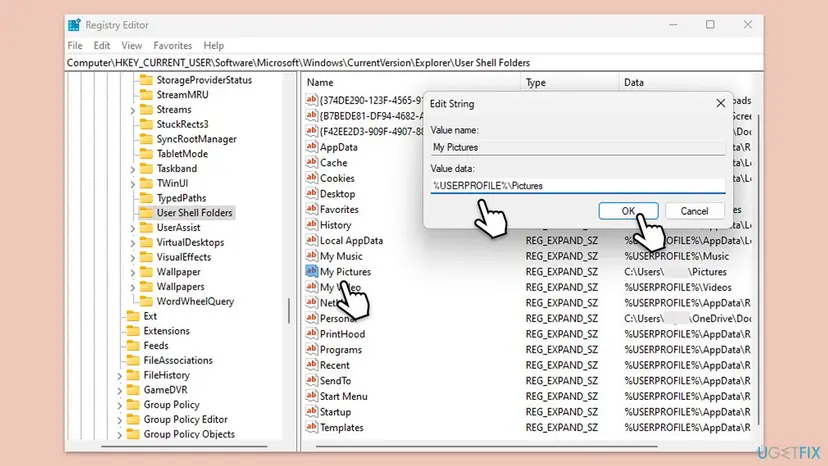
Task: Expand the TWinUI tree node
Action: tap(133, 184)
